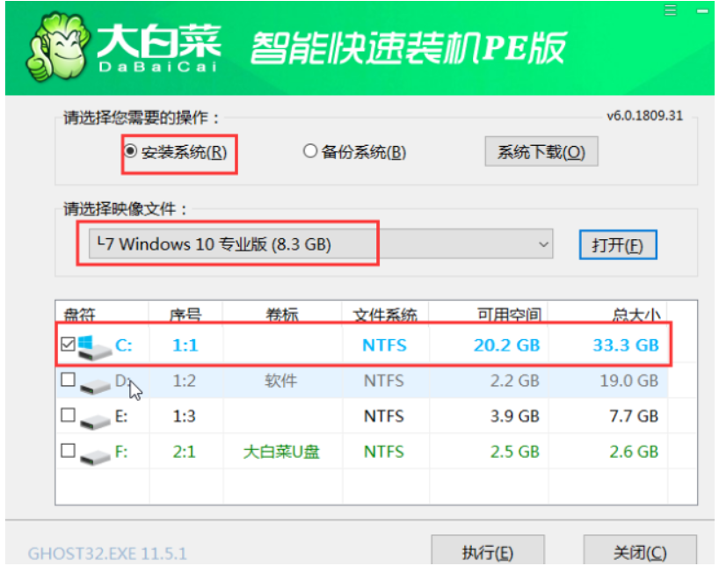Click the 2:1 index cell
This screenshot has width=719, height=588.
185,452
